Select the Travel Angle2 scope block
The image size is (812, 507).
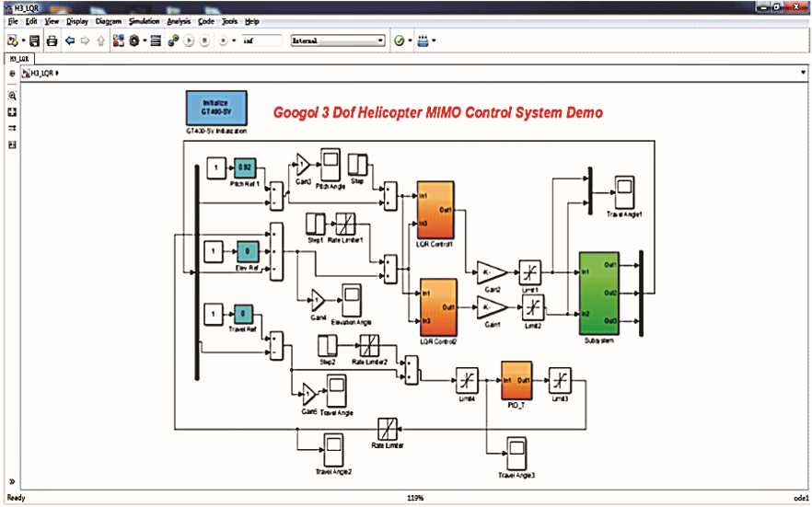[x=334, y=450]
